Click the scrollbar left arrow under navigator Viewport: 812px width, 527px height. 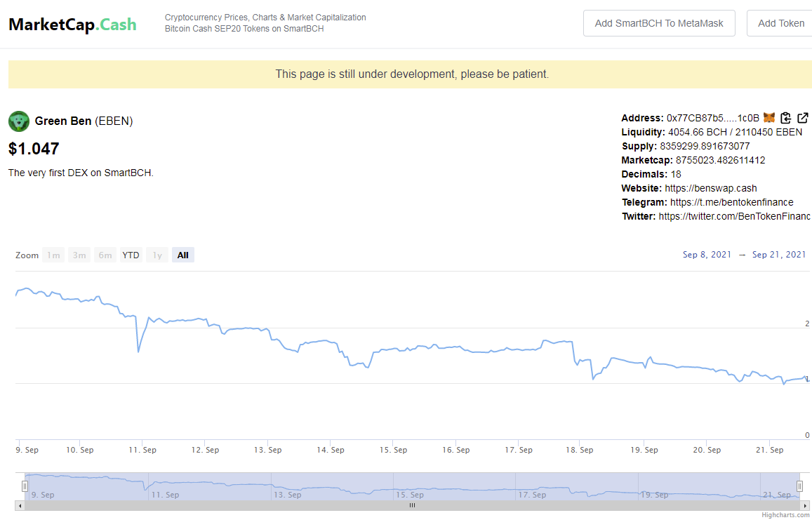(x=20, y=506)
